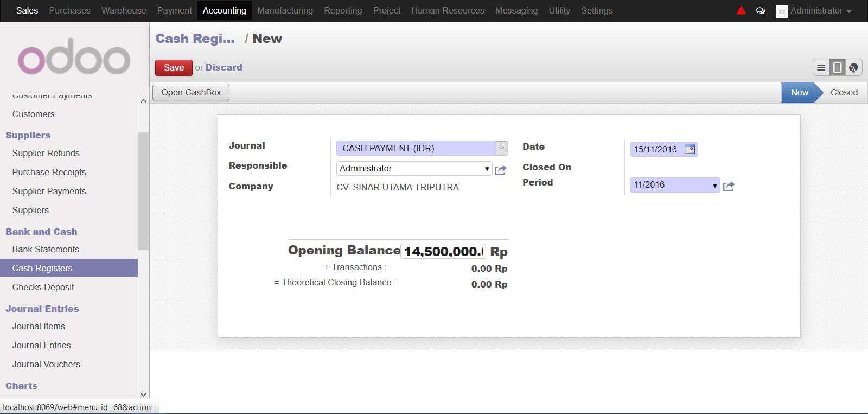The width and height of the screenshot is (868, 414).
Task: Click the Suppliers section header
Action: coord(28,135)
